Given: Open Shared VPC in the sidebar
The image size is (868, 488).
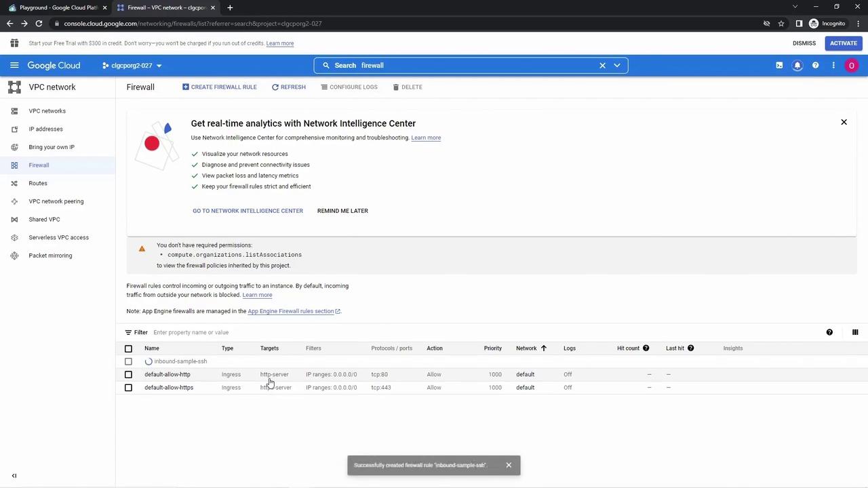Looking at the screenshot, I should click(44, 220).
